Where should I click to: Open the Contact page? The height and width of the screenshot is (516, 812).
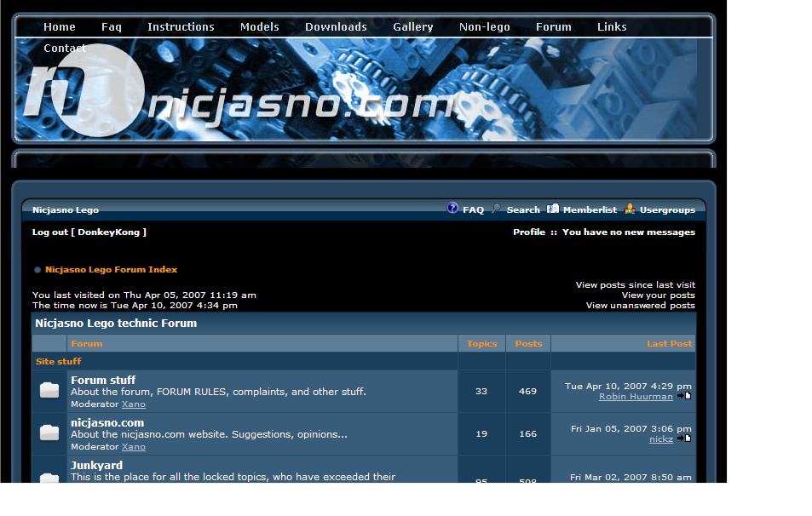(x=65, y=49)
